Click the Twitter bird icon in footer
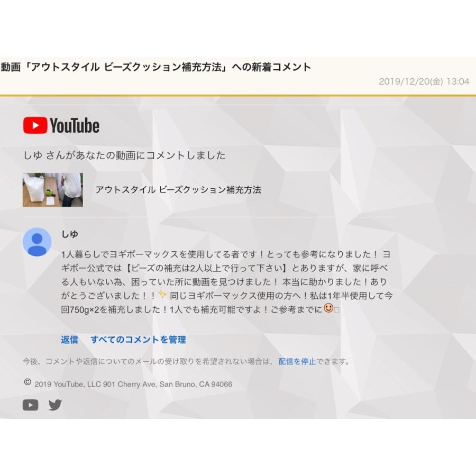 tap(55, 405)
